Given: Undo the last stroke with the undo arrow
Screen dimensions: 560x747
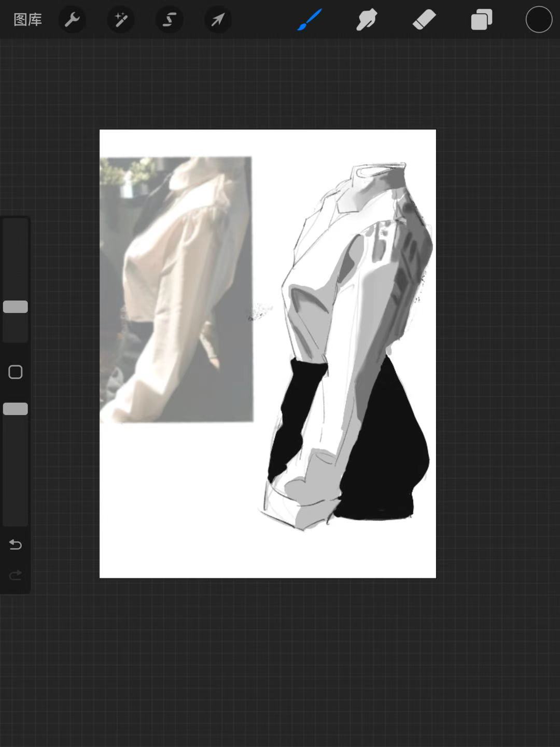Looking at the screenshot, I should tap(16, 545).
